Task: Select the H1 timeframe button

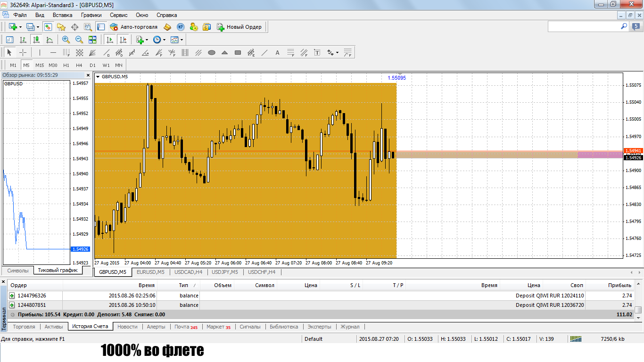Action: pos(66,65)
